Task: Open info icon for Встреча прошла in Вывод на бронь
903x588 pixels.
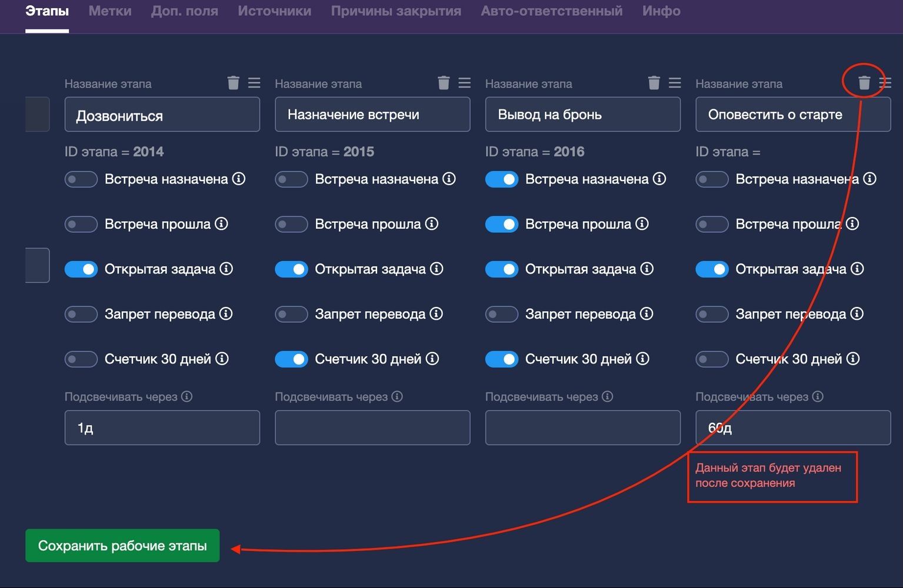Action: coord(642,224)
